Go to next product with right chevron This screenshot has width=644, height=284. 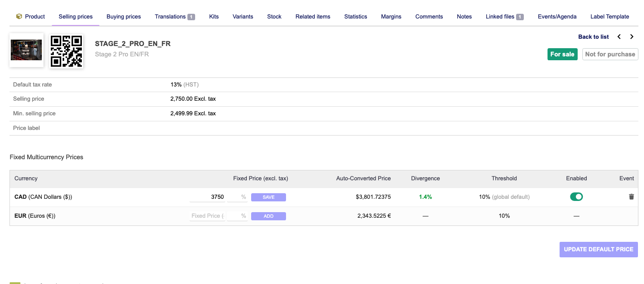[632, 37]
